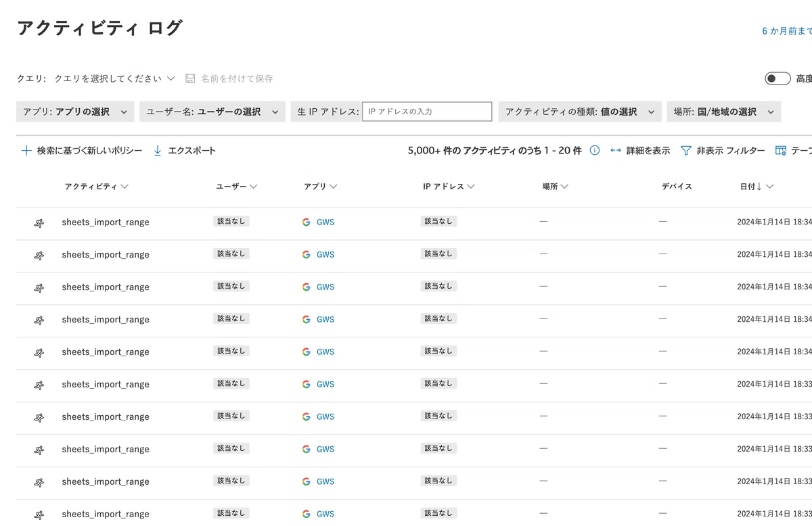Click the 詳細を表示 label

(648, 151)
